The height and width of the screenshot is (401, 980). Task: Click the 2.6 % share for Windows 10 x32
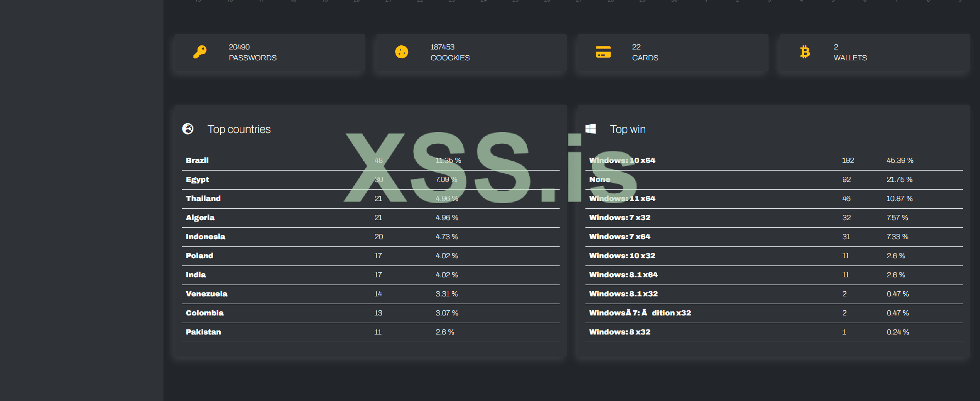[896, 256]
